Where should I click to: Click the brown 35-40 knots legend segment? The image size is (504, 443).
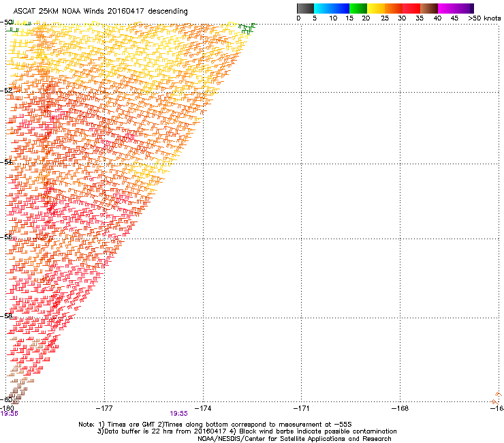pos(429,8)
